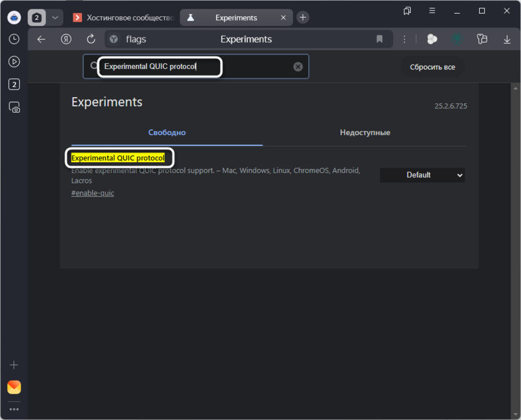Click the Experimental QUIC protocol title
This screenshot has width=521, height=420.
[x=118, y=158]
